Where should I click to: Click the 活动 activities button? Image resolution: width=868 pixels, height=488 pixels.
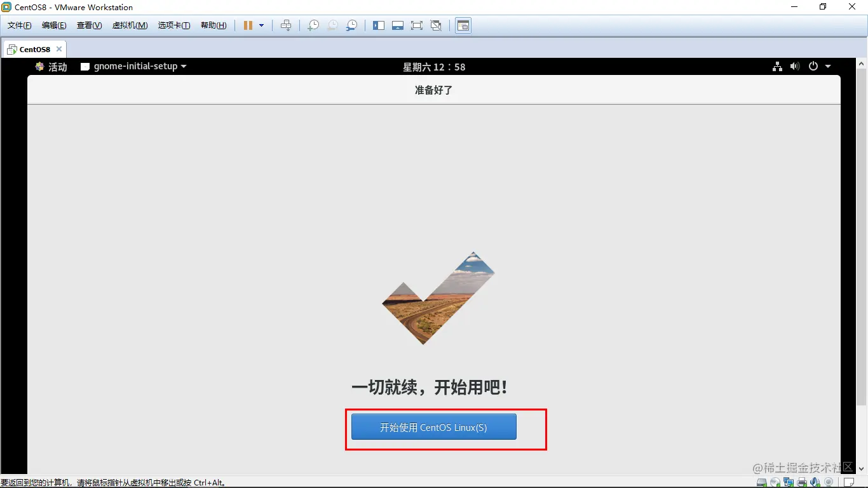pyautogui.click(x=51, y=67)
